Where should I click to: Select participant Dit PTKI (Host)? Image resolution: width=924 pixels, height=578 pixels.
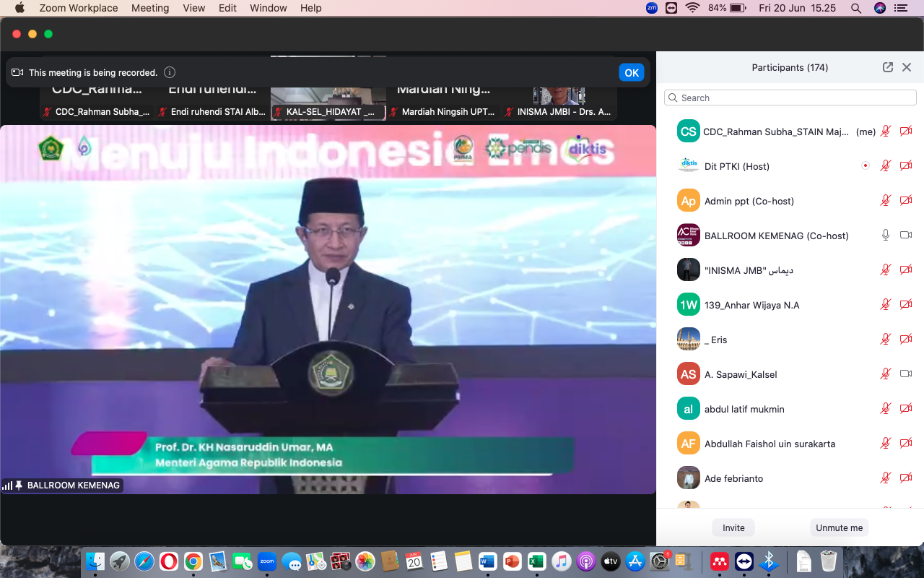[790, 166]
